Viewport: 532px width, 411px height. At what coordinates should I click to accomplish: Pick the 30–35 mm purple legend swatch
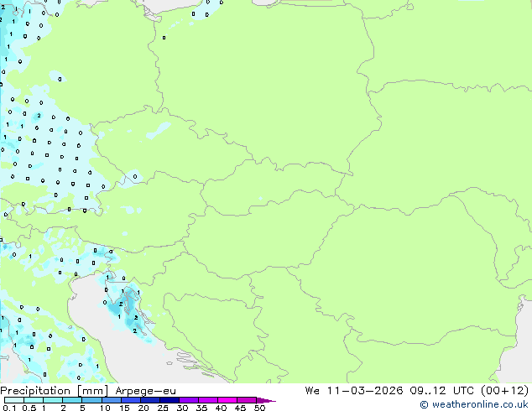coord(189,400)
